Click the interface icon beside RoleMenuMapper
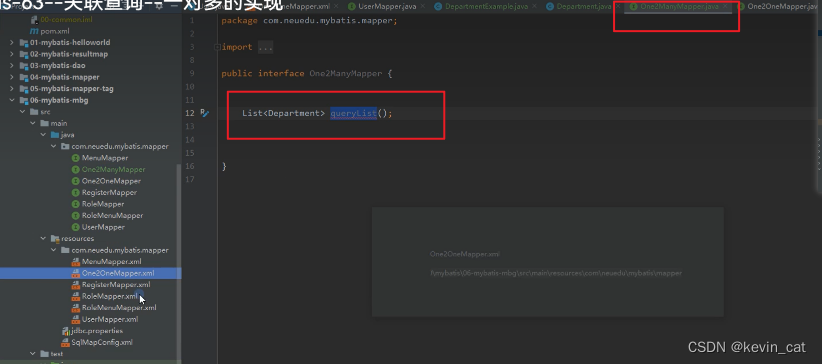The image size is (822, 364). point(75,216)
